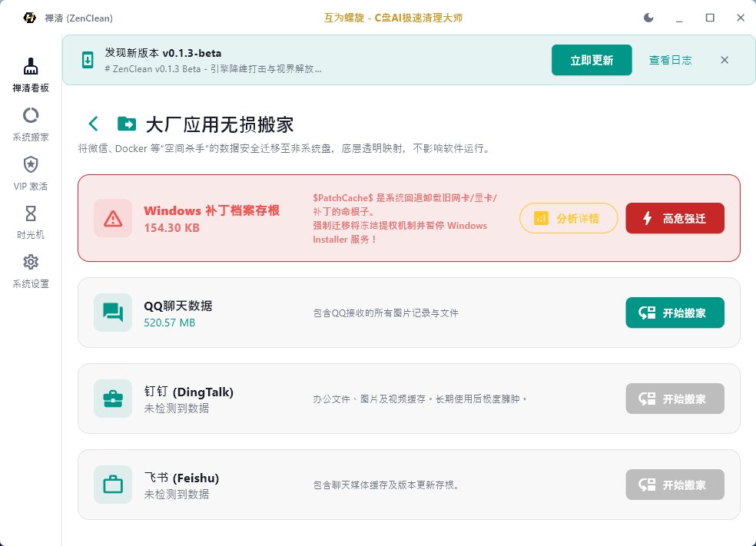The image size is (756, 546).
Task: Dismiss the version update banner
Action: point(724,60)
